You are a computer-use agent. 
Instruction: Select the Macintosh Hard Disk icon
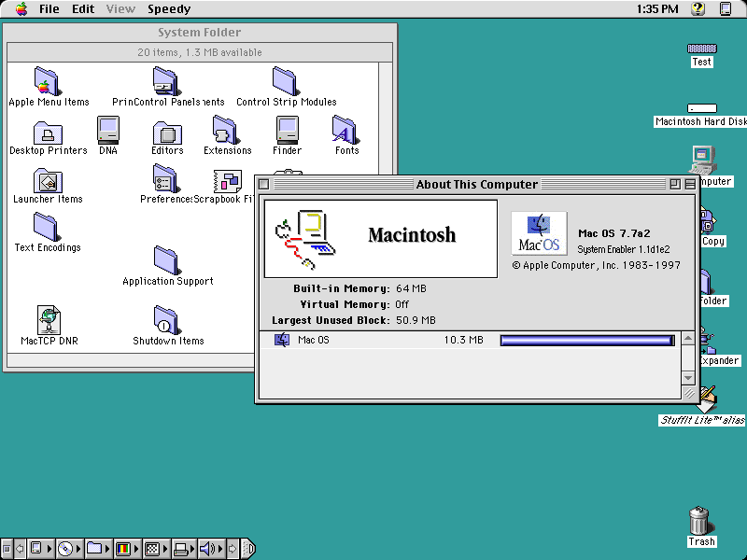702,108
